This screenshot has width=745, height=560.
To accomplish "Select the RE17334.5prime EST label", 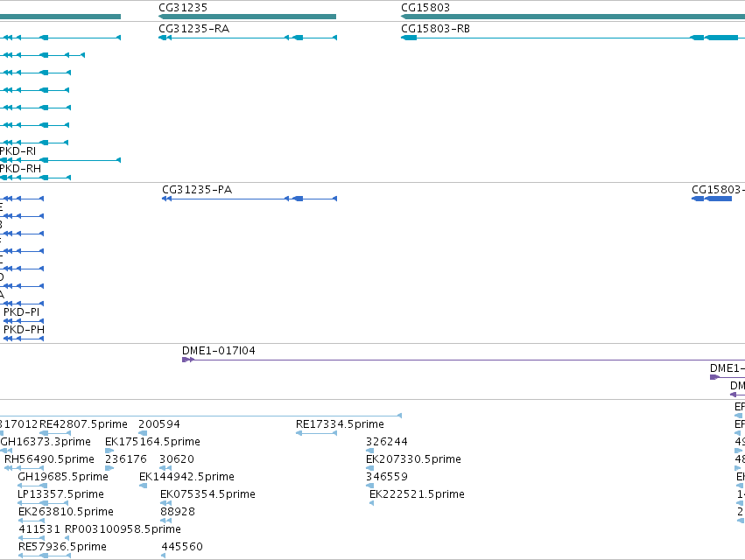I will click(x=340, y=424).
